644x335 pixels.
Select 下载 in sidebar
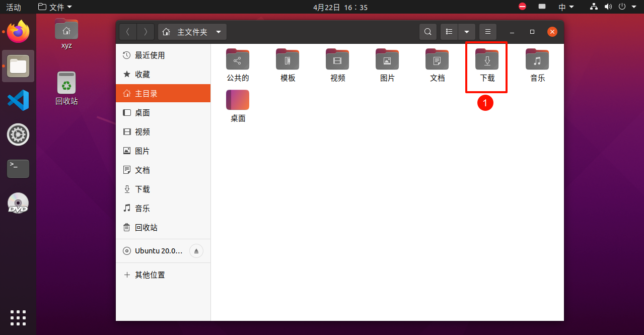click(x=163, y=189)
